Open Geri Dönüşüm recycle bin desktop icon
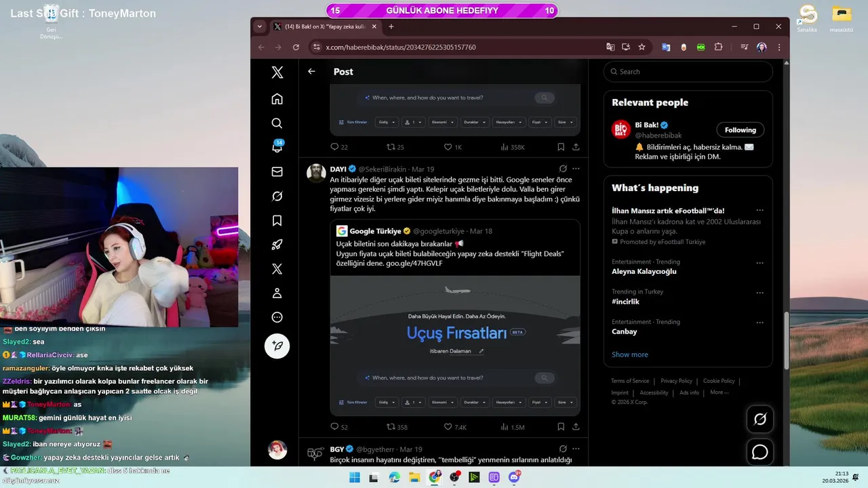Screen dimensions: 868x488 coord(51,20)
